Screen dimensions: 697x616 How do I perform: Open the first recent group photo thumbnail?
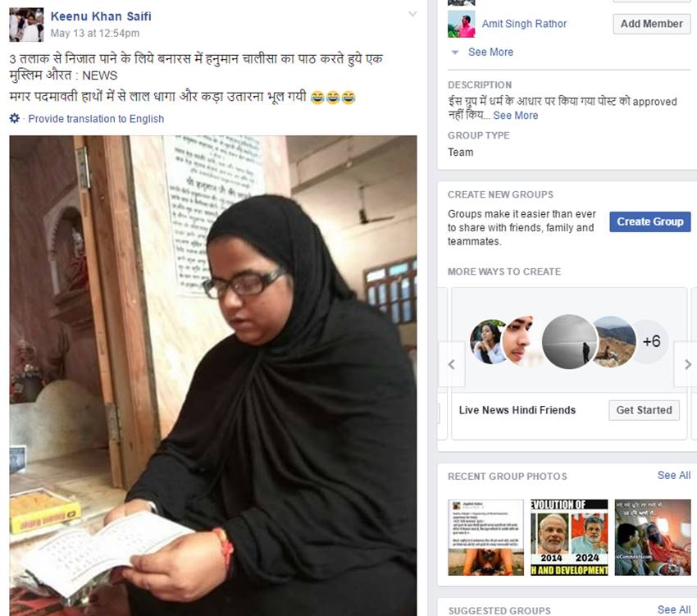click(x=486, y=537)
